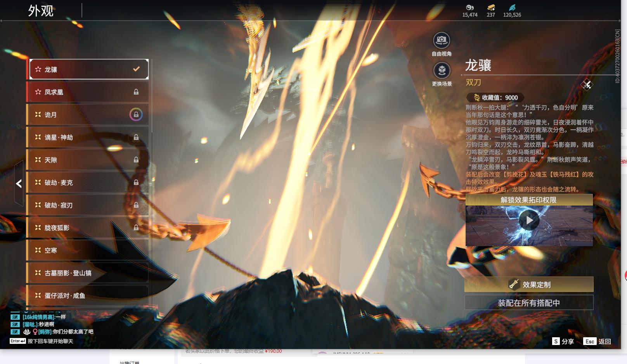627x364 pixels.
Task: Click the chat input prompt 按下回车键开始聊天
Action: tap(50, 341)
